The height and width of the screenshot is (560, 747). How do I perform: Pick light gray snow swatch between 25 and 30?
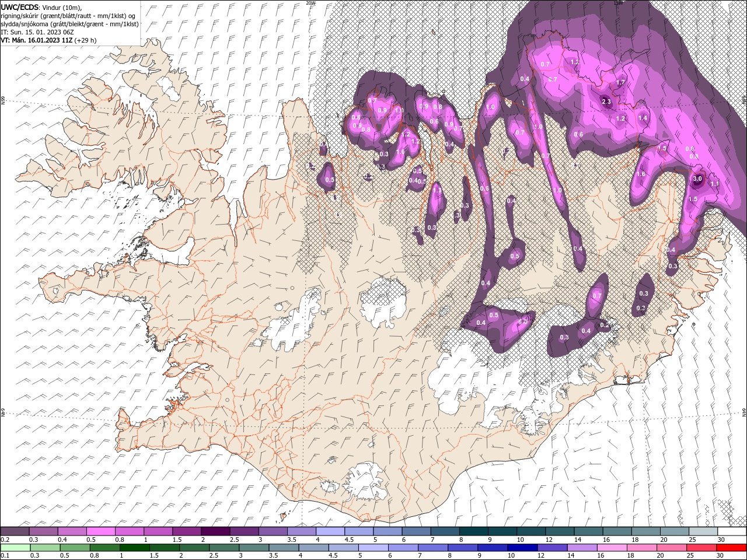pos(704,531)
